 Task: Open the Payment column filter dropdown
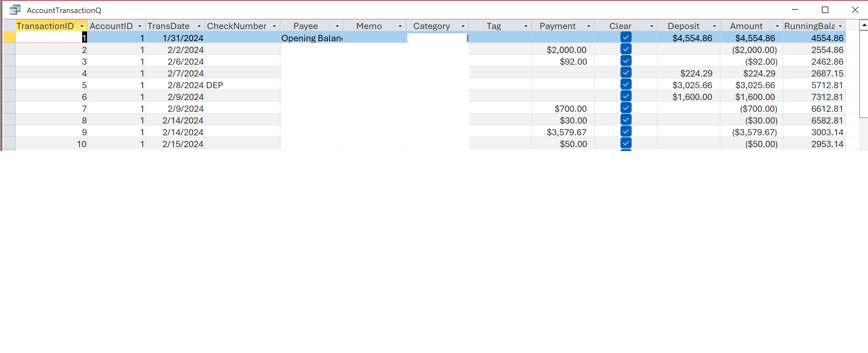click(589, 25)
